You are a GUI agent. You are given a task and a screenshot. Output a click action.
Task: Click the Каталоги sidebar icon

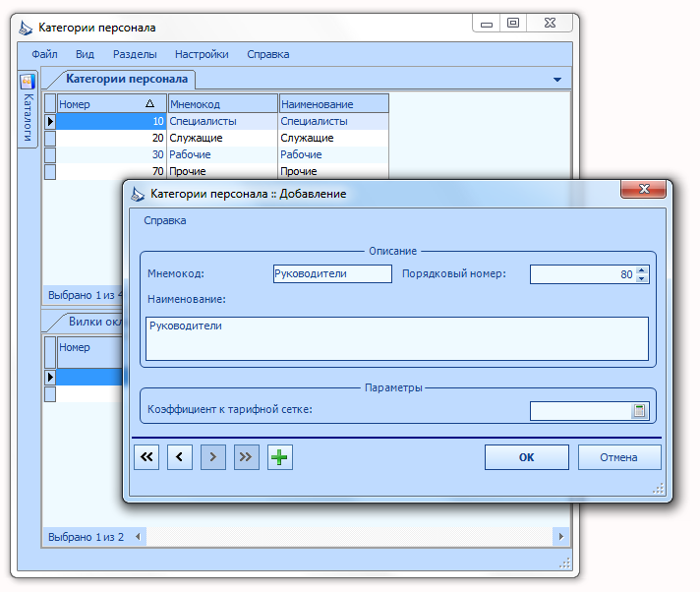(x=28, y=82)
